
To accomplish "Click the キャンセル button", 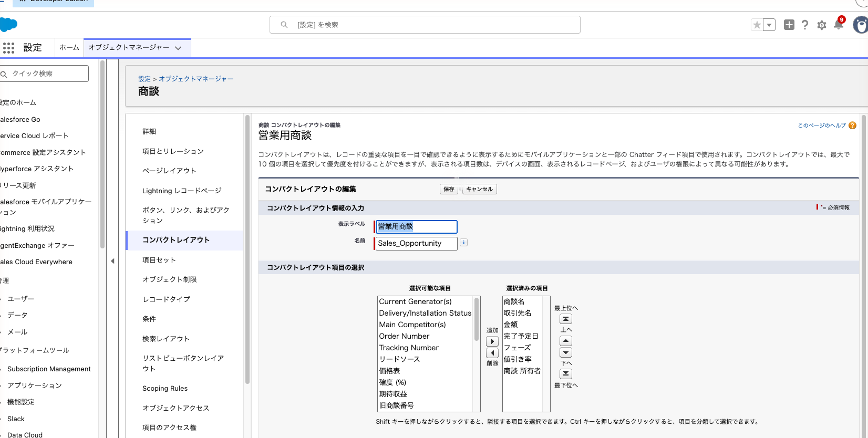I will pyautogui.click(x=479, y=189).
